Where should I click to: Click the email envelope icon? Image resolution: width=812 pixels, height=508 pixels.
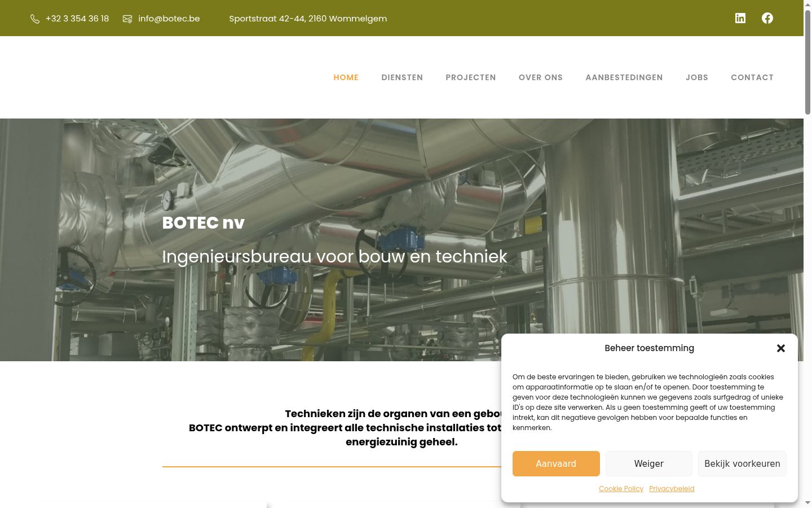127,19
